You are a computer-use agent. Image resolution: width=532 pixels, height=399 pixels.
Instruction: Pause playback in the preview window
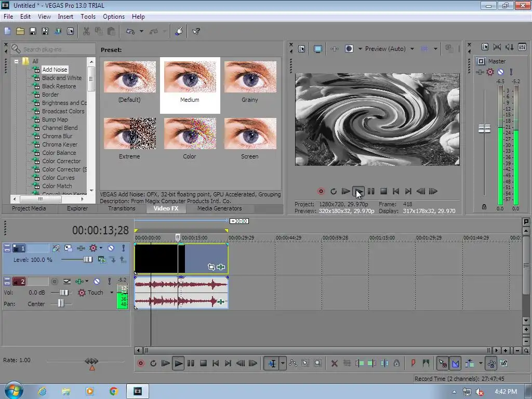click(x=371, y=191)
